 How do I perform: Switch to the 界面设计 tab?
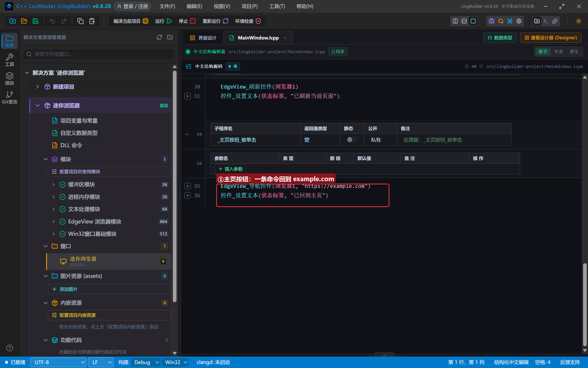[x=203, y=38]
